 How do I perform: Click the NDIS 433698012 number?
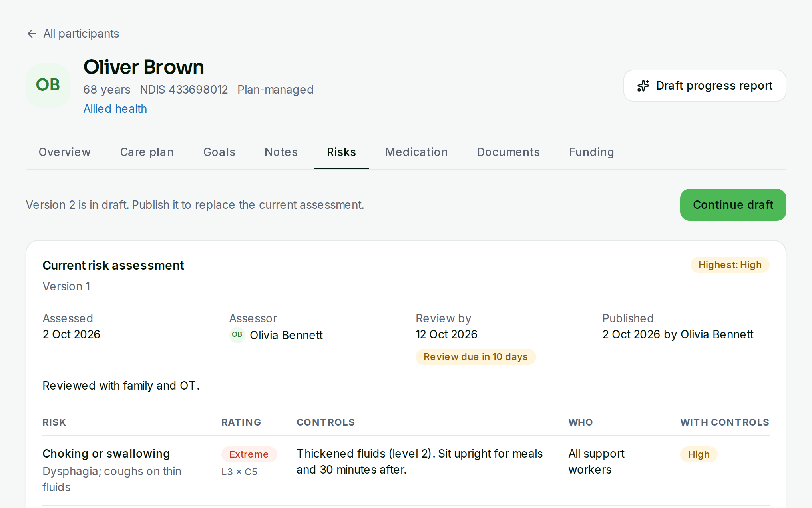(x=184, y=90)
